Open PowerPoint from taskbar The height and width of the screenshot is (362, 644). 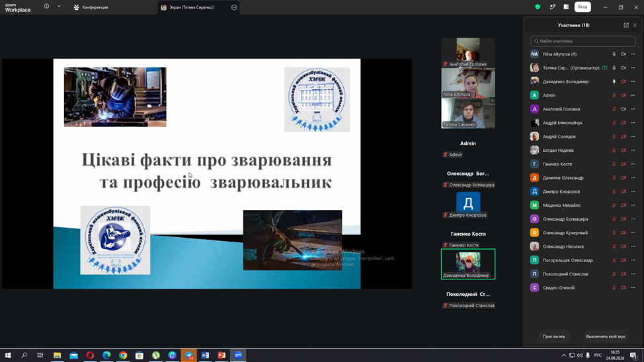221,355
